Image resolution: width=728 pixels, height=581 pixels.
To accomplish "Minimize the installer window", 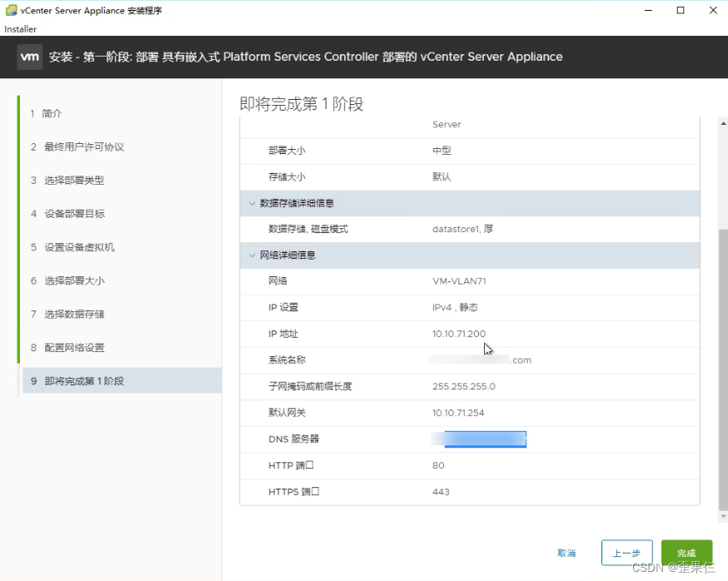I will coord(649,10).
